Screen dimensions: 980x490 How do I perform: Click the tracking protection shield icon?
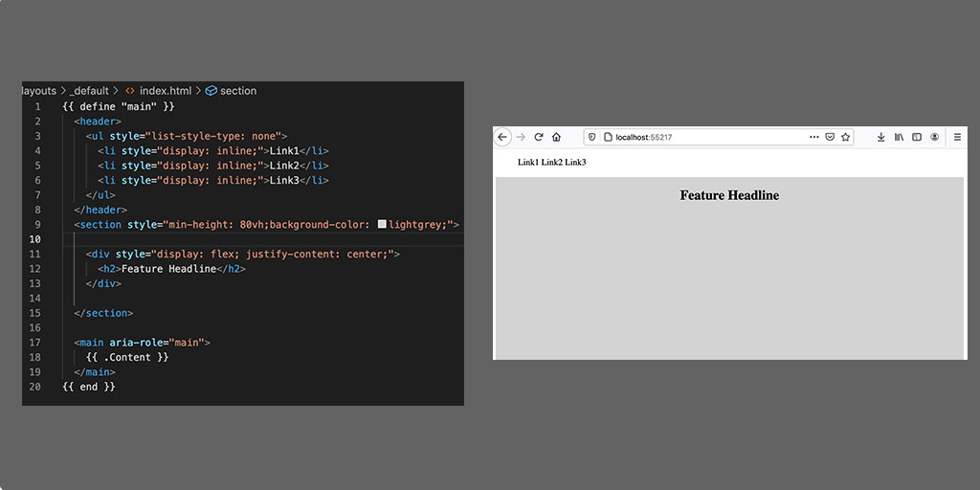pyautogui.click(x=592, y=137)
